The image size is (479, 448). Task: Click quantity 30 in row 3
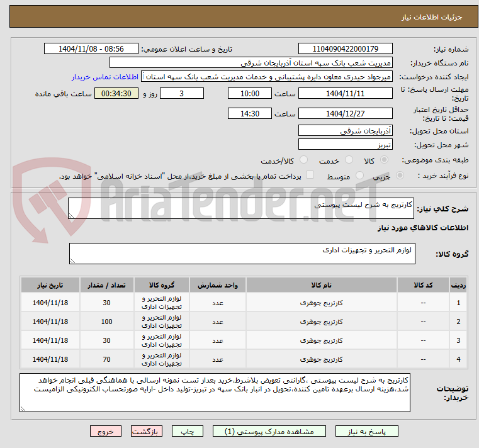[x=106, y=340]
